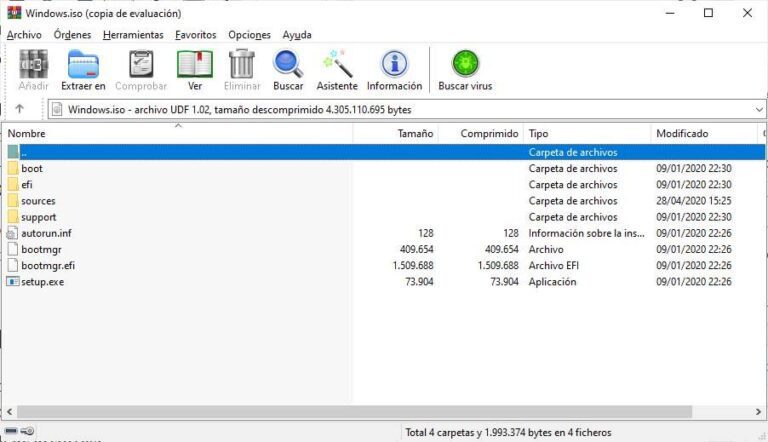This screenshot has height=442, width=768.
Task: Click the boot folder icon
Action: coord(13,169)
